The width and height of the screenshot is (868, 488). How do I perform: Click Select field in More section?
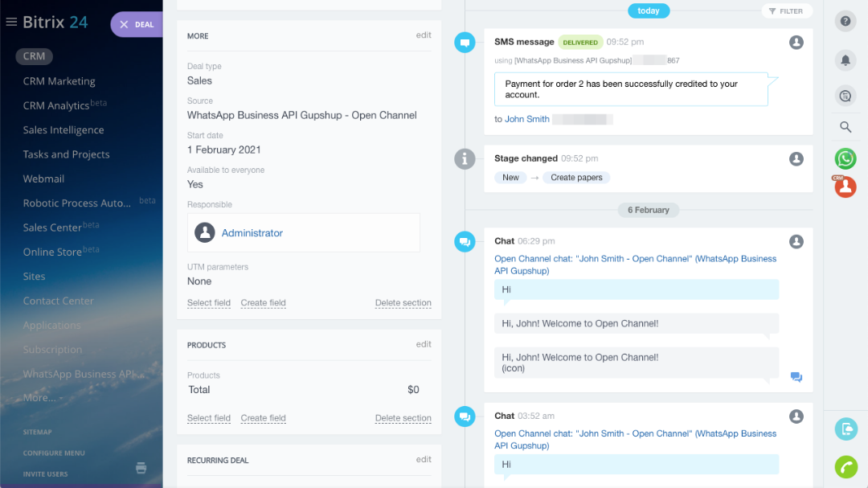(209, 302)
